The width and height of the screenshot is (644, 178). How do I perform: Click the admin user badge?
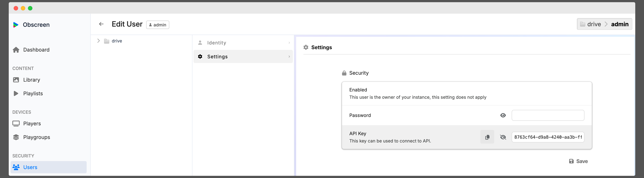157,25
